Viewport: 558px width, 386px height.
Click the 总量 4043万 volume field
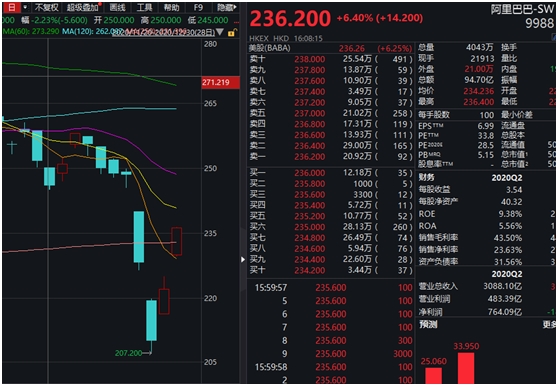[456, 47]
